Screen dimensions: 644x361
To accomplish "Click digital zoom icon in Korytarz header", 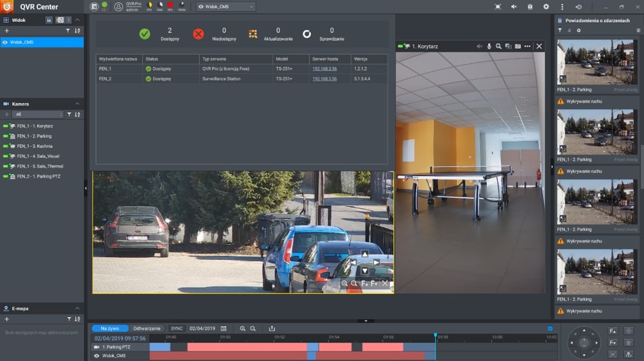I will 498,47.
